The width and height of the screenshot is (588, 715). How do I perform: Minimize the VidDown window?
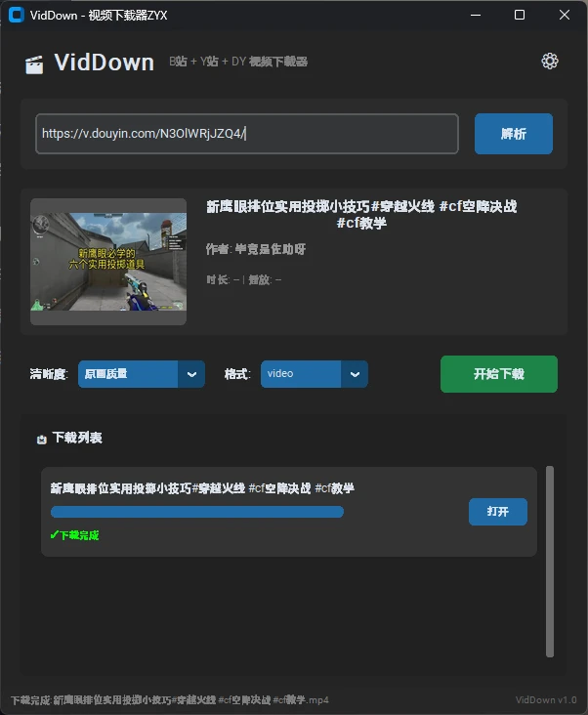(476, 15)
